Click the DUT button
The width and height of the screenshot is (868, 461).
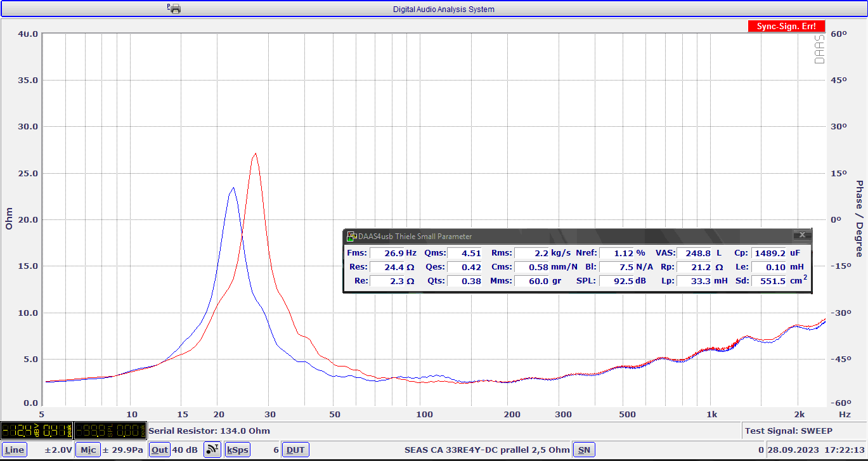coord(295,450)
